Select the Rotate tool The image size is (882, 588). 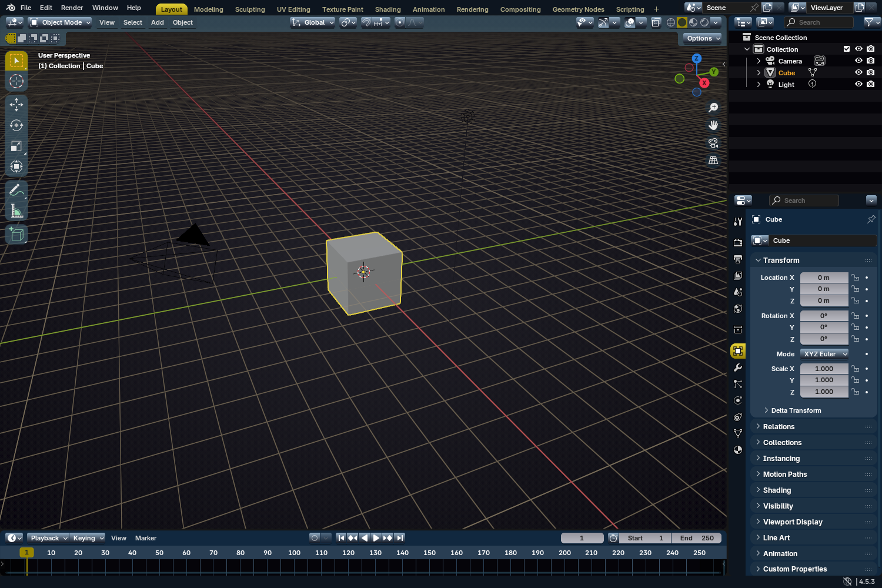pyautogui.click(x=16, y=125)
